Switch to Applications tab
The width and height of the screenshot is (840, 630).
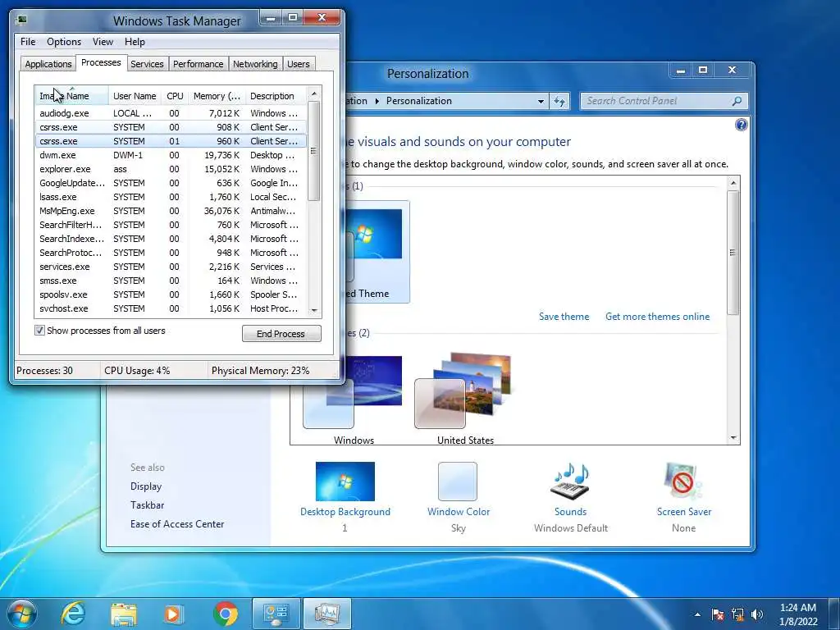click(48, 64)
